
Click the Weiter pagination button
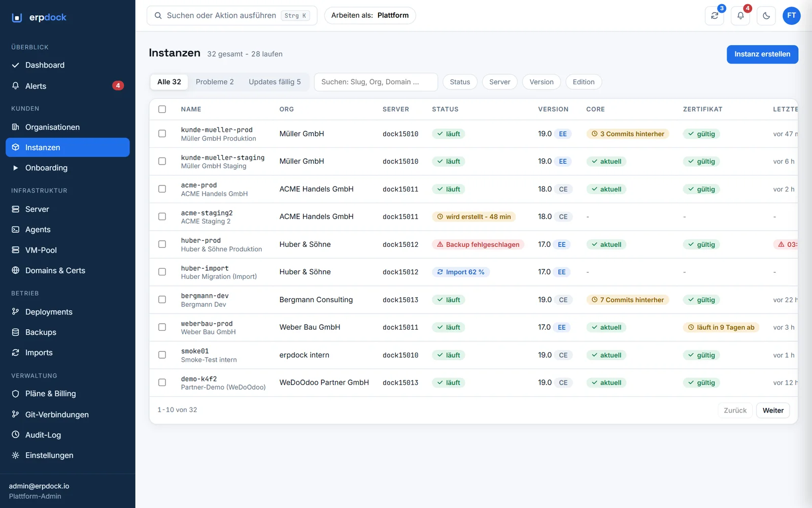tap(773, 410)
